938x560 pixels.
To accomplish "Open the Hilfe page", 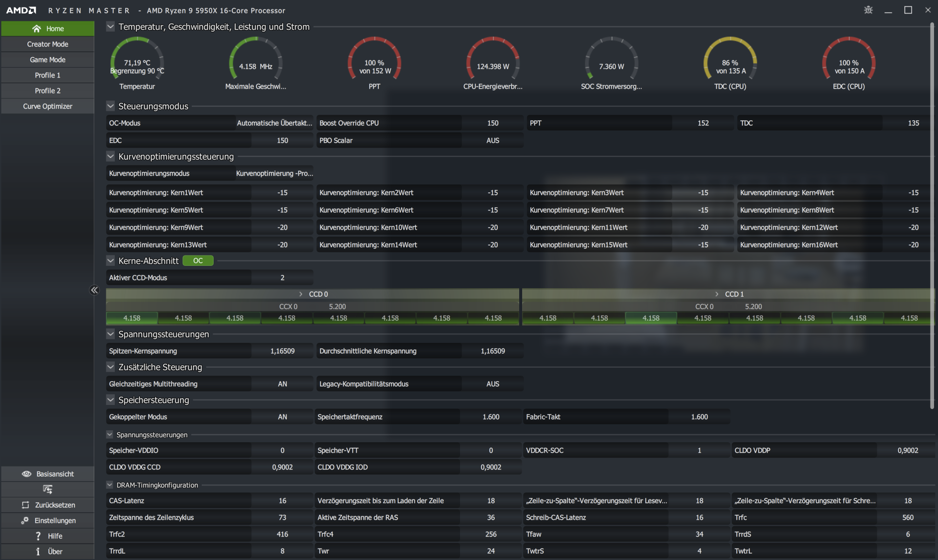I will click(48, 536).
